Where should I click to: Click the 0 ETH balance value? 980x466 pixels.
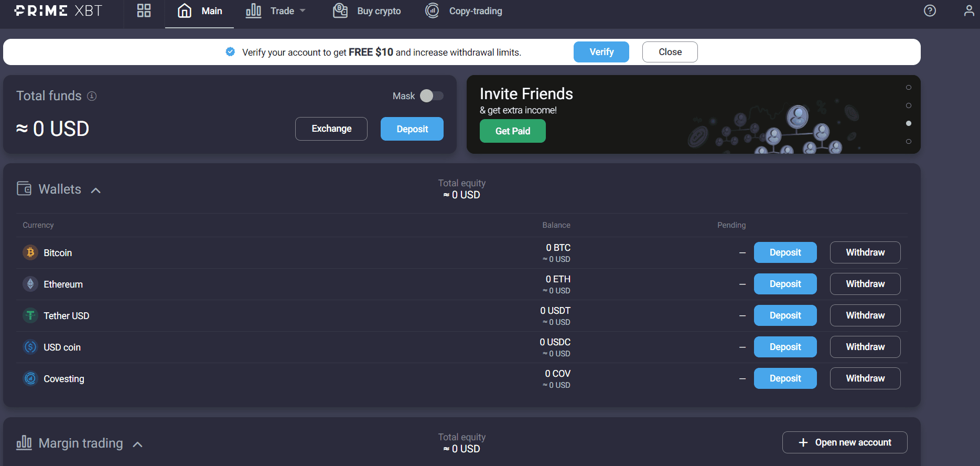pos(558,279)
